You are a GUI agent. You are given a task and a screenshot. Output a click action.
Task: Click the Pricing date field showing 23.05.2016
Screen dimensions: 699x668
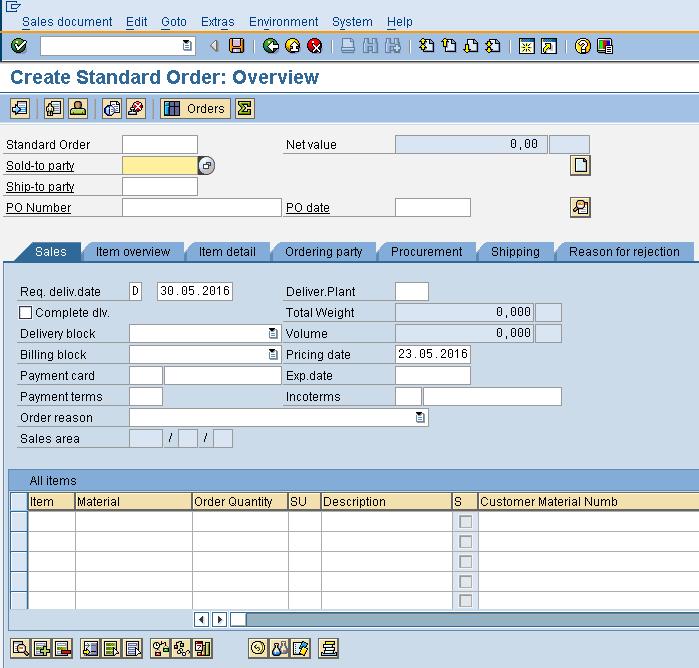tap(432, 354)
